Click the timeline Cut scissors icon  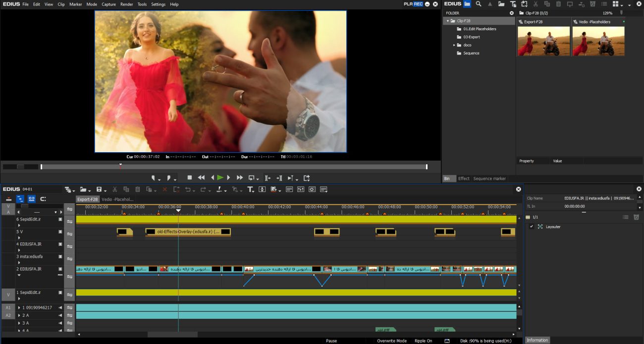coord(114,189)
